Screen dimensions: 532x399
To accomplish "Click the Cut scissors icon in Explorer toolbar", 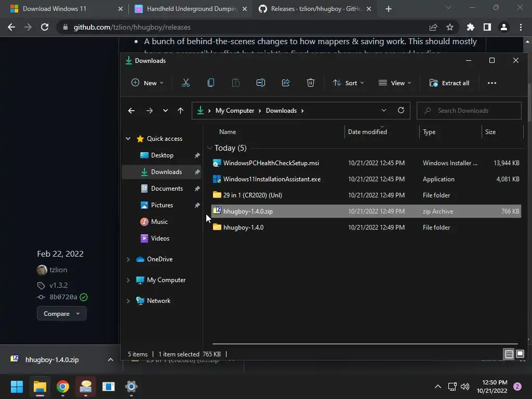I will coord(186,83).
